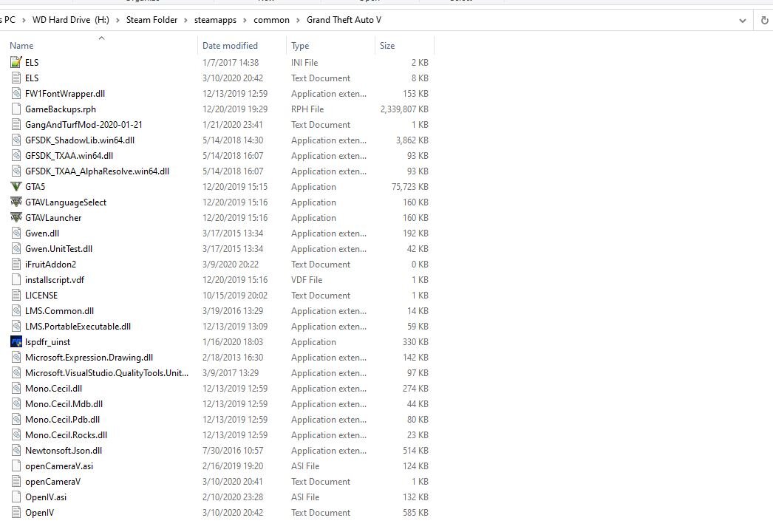The height and width of the screenshot is (532, 773).
Task: Open the address bar history dropdown
Action: click(743, 20)
